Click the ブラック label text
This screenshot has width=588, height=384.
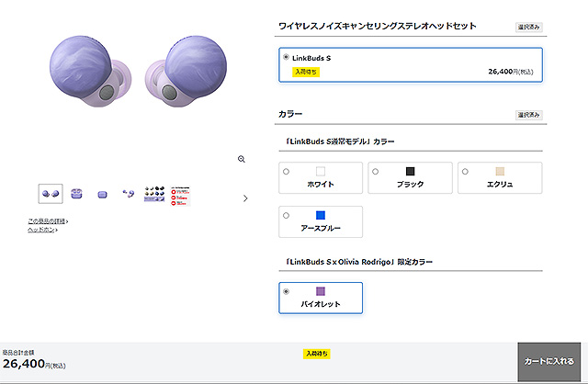coord(411,184)
